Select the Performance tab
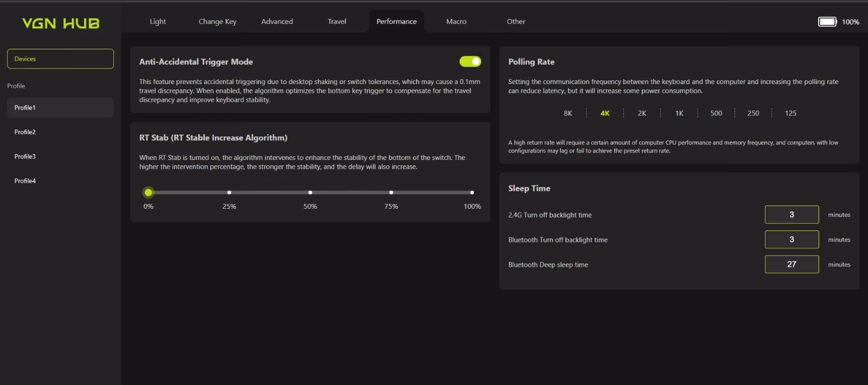This screenshot has width=868, height=385. [x=397, y=22]
